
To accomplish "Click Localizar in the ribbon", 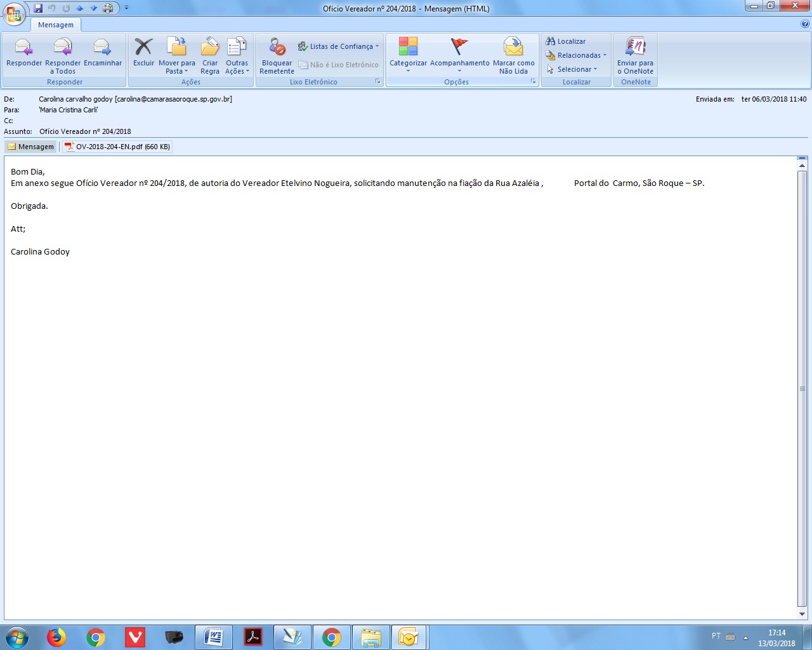I will pos(566,41).
